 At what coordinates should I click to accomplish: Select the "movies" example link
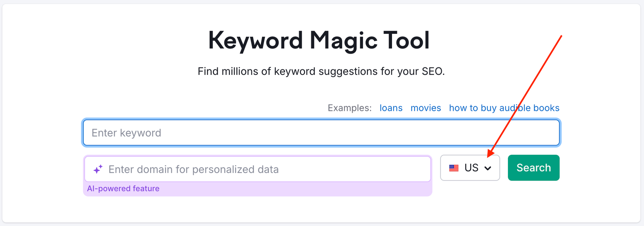pyautogui.click(x=425, y=108)
